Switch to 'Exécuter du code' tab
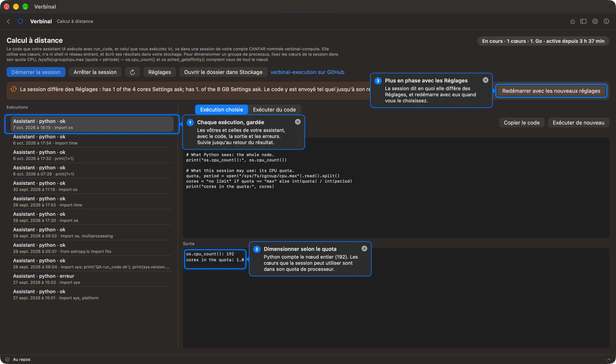Viewport: 616px width, 364px height. (x=274, y=110)
